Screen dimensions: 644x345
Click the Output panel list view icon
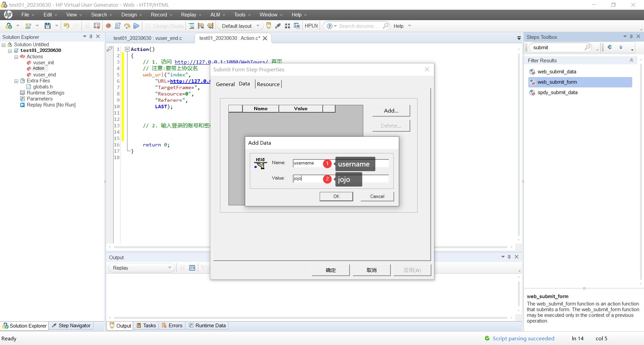point(192,268)
